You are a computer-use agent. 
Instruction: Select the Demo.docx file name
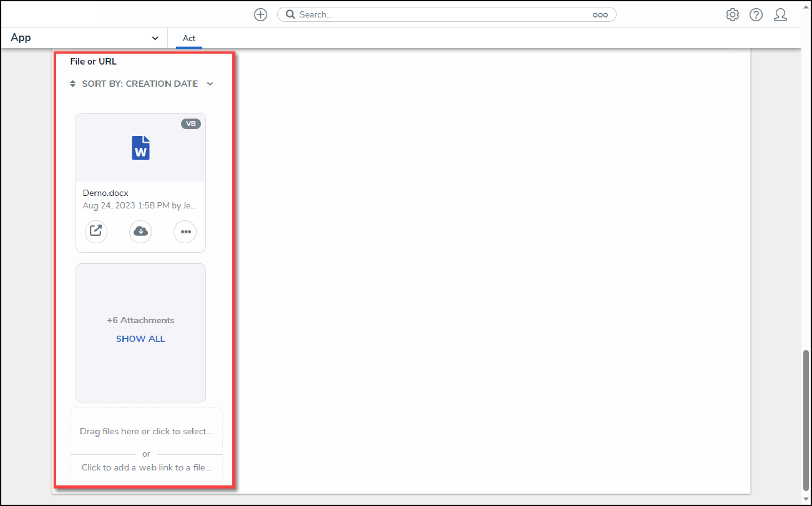pos(105,193)
